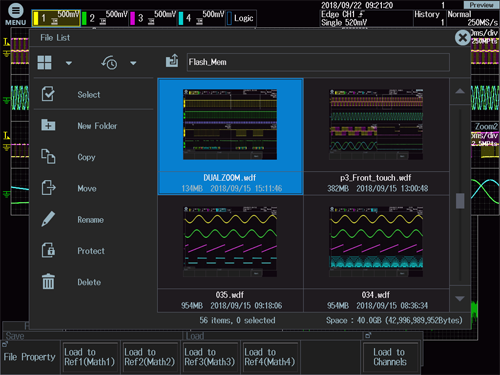Click the yellow channel 1 color bar

pos(36,18)
